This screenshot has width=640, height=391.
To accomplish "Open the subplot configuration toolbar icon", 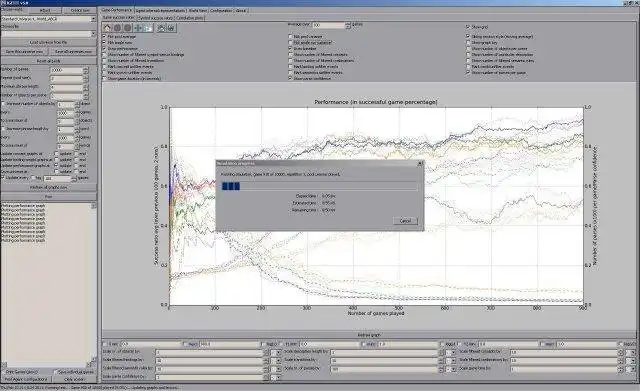I will pos(161,28).
